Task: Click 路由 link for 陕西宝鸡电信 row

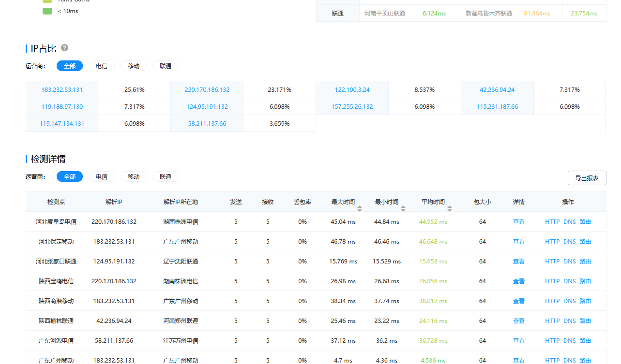Action: click(x=585, y=281)
